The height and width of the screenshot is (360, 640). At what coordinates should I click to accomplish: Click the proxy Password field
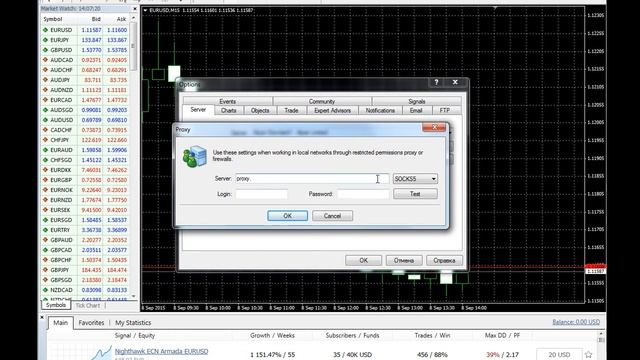[x=363, y=194]
